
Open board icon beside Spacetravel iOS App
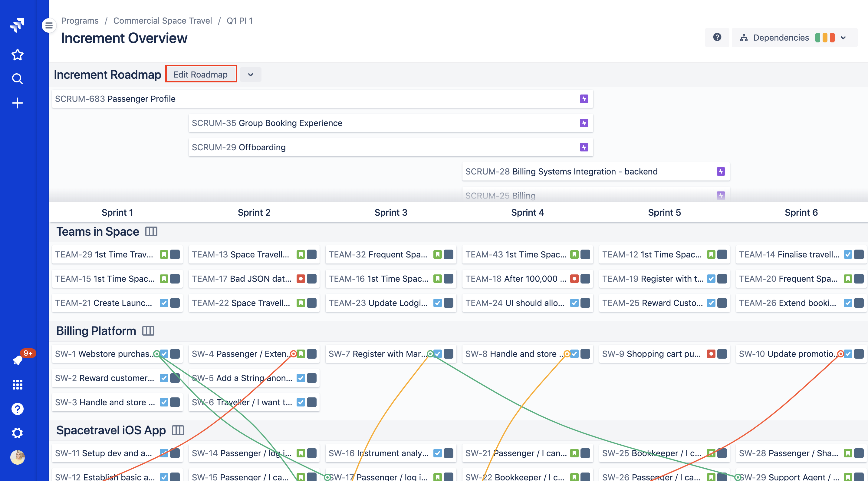178,430
